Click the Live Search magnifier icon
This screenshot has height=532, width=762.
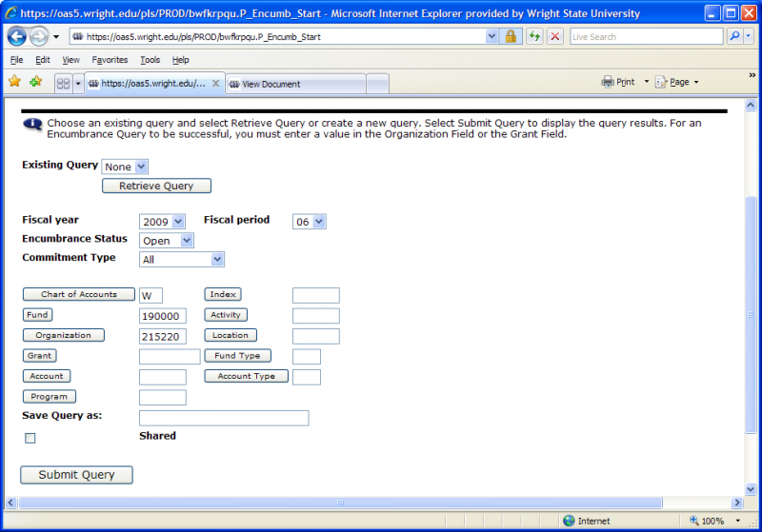(x=734, y=36)
